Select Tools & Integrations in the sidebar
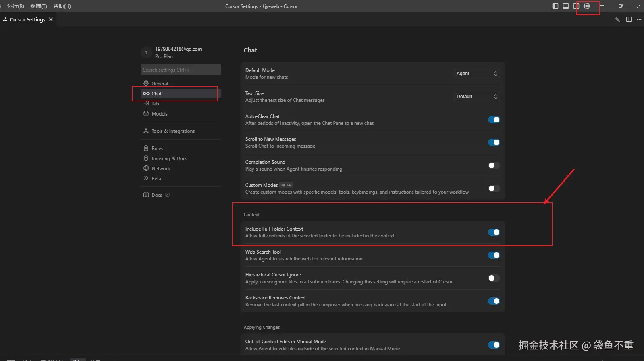 [x=173, y=131]
